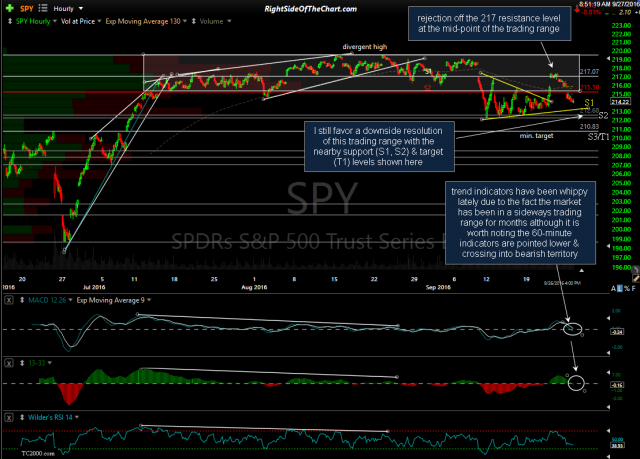Expand the Vol at Price dropdown arrow
Viewport: 640px width, 459px height.
(99, 21)
